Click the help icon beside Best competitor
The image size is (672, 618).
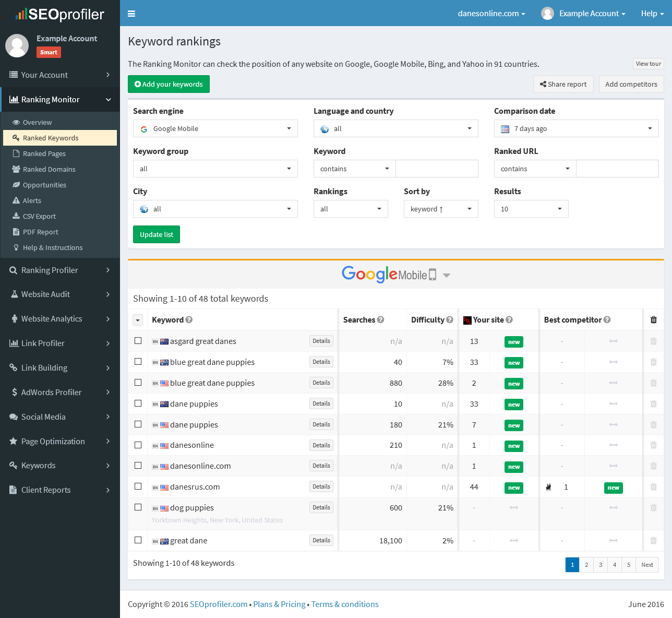(607, 320)
